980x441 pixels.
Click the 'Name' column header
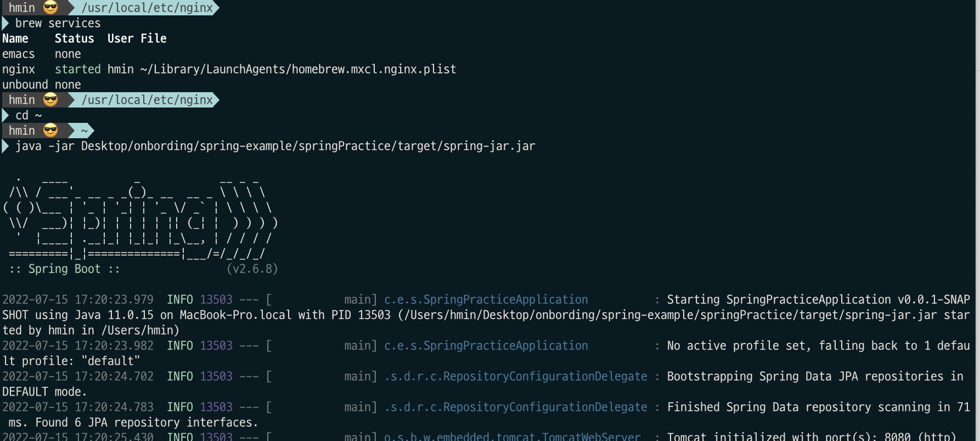pos(15,38)
